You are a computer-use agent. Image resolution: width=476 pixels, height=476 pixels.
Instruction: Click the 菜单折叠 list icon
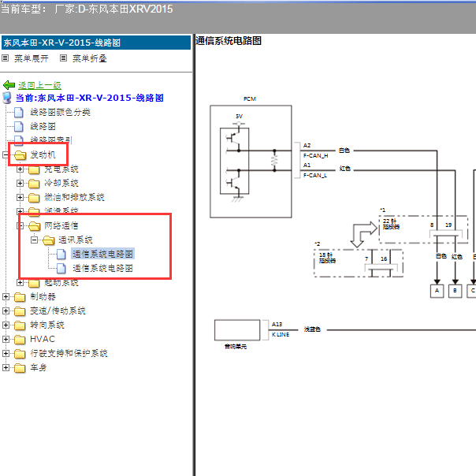click(63, 58)
